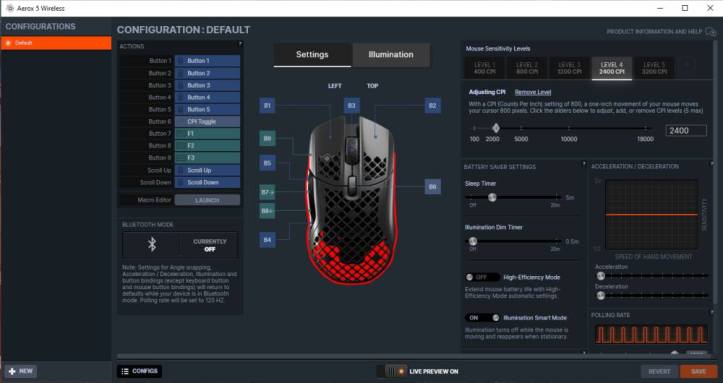
Task: Click the orange dot on Default configuration
Action: pos(9,43)
